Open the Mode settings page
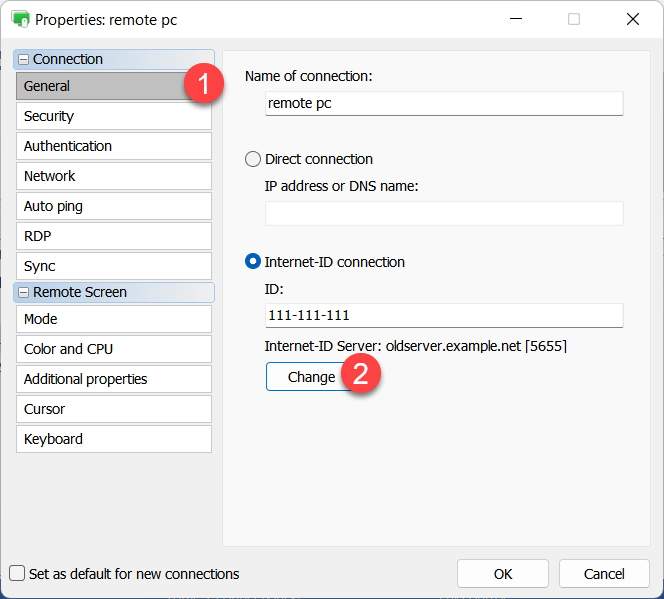 [113, 319]
